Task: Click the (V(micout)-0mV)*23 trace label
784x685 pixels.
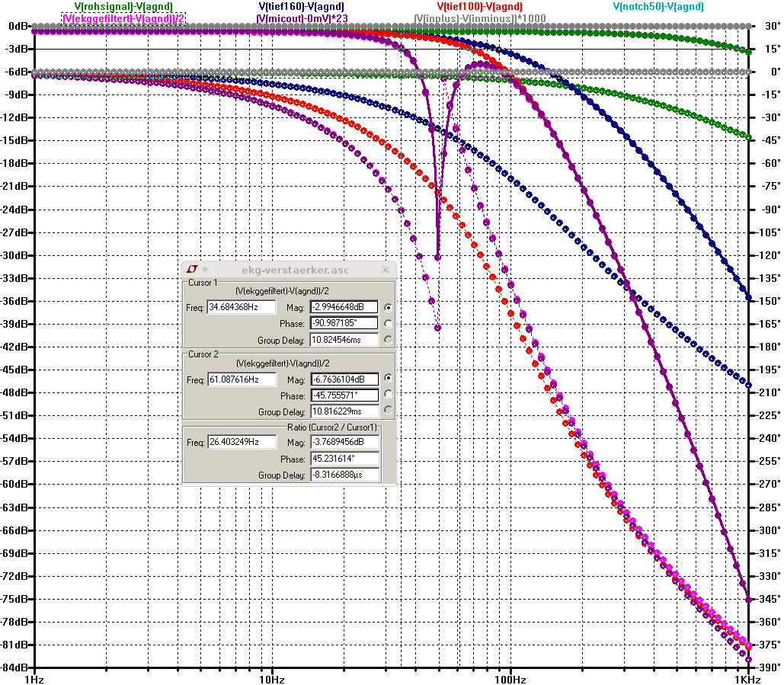Action: pos(301,18)
